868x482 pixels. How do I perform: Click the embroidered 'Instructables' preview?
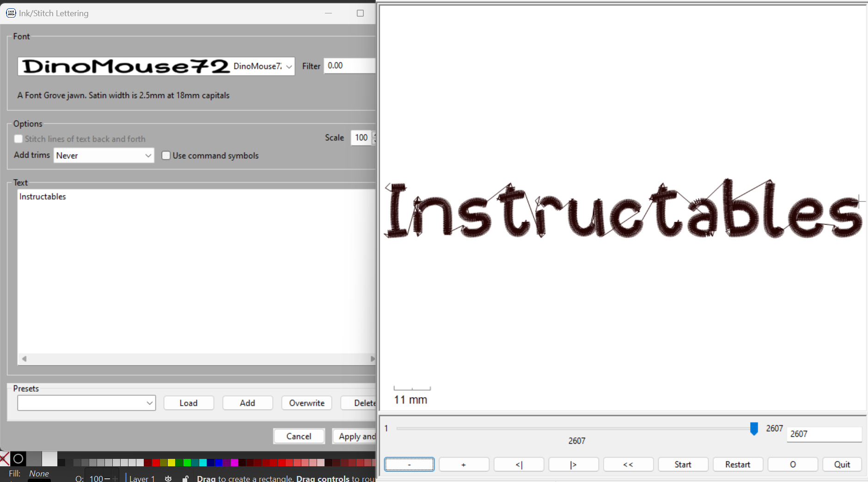point(623,209)
